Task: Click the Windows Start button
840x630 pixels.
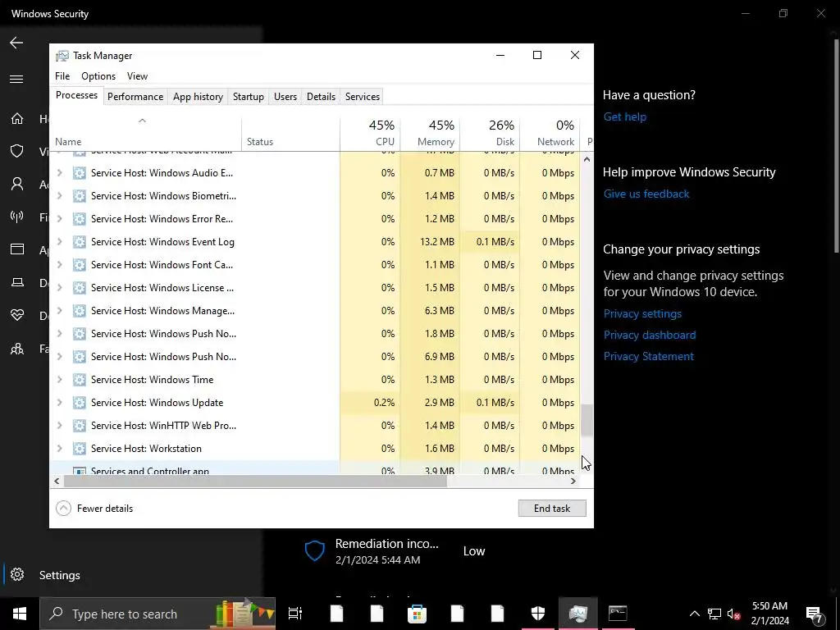Action: [x=20, y=614]
